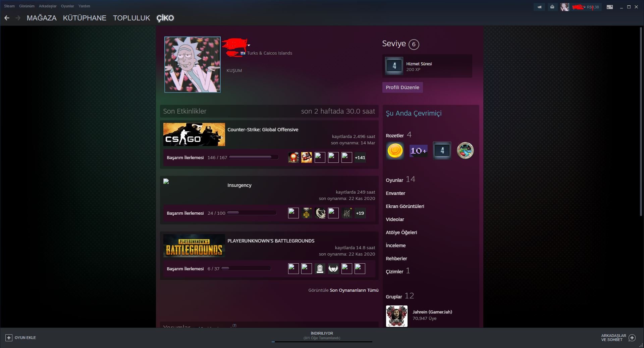Open the PLAYERUNKNOWN'S BATTLEGROUNDS title link

[271, 241]
